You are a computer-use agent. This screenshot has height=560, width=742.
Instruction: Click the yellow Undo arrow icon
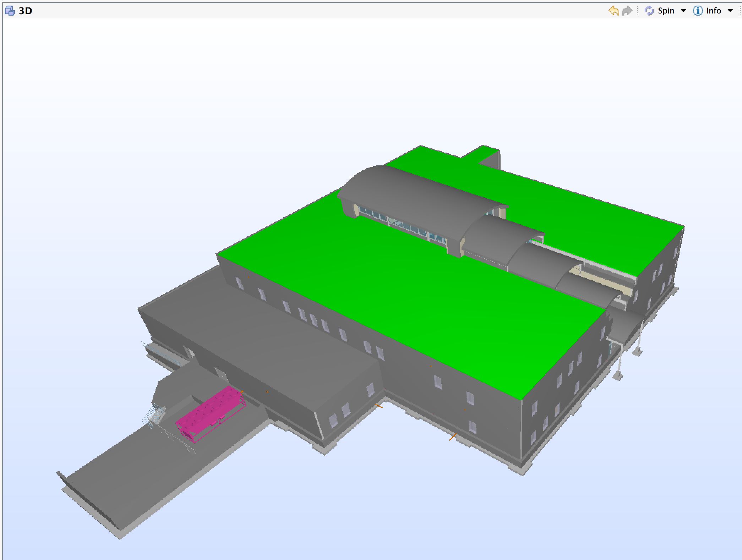click(614, 11)
